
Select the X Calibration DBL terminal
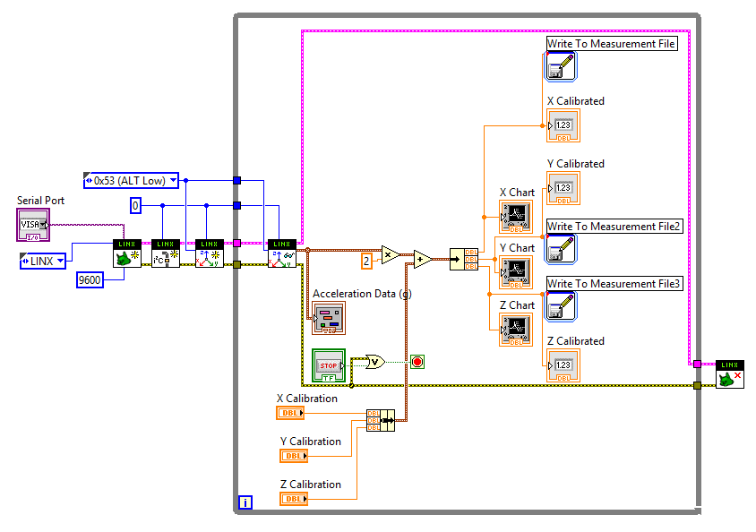coord(290,413)
